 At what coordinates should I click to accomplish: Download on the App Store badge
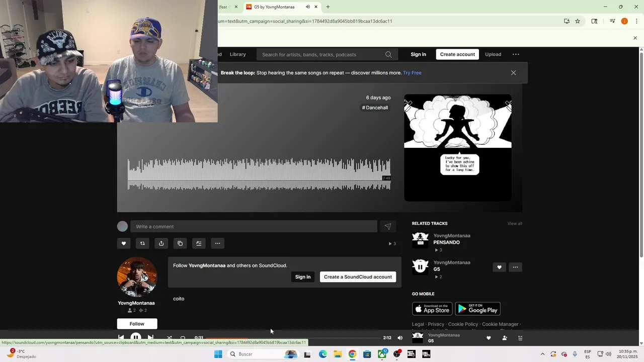click(x=432, y=309)
